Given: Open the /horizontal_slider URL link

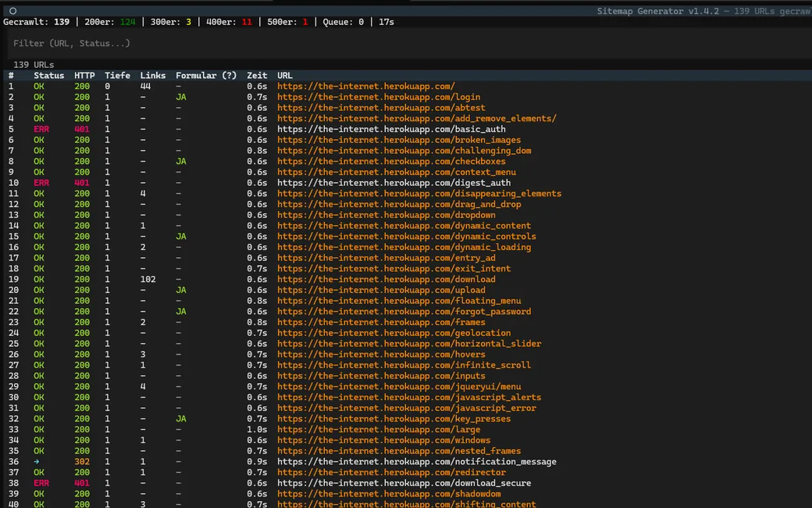Looking at the screenshot, I should click(x=409, y=343).
